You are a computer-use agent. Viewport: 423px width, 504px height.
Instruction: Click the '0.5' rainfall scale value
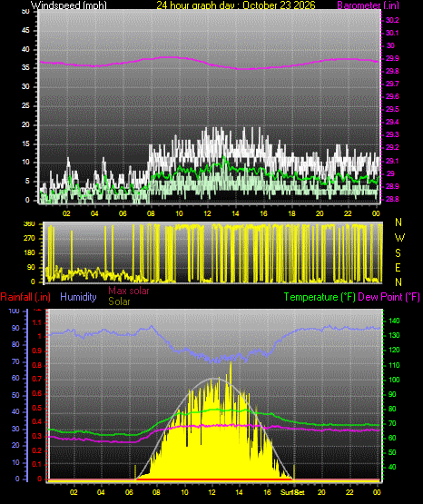(x=37, y=408)
